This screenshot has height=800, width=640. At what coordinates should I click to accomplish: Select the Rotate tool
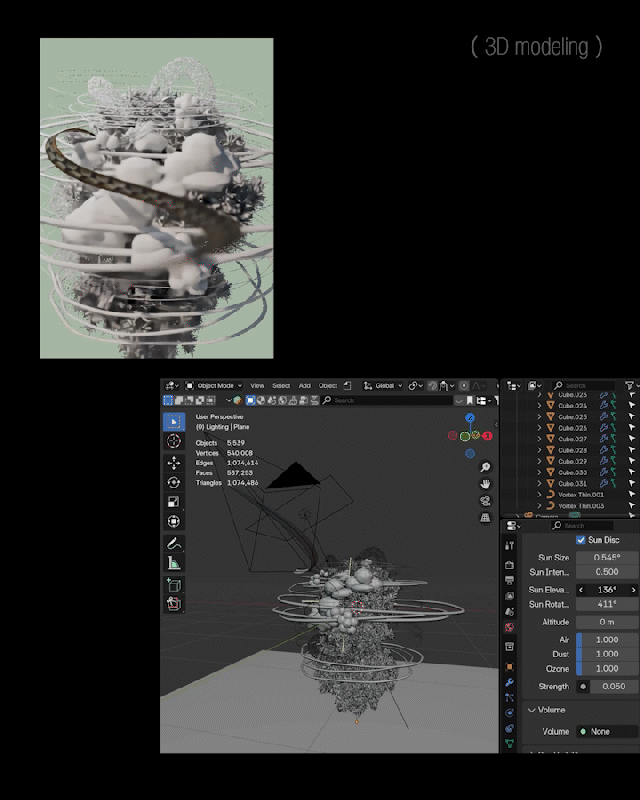pos(174,482)
